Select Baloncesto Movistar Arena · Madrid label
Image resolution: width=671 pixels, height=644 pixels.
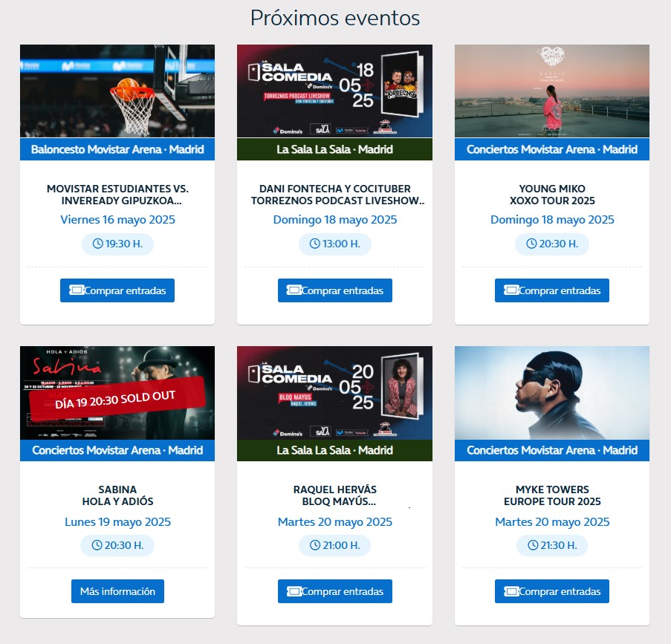[x=117, y=149]
